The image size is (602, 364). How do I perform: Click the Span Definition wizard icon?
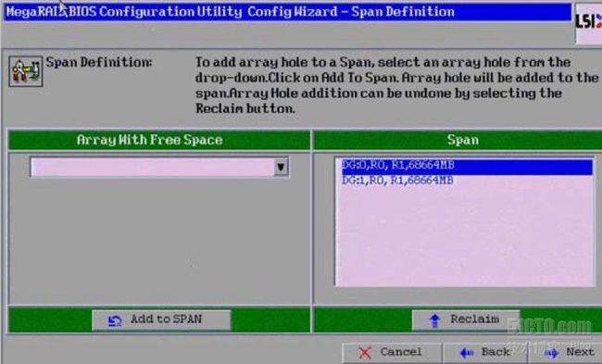tap(26, 71)
